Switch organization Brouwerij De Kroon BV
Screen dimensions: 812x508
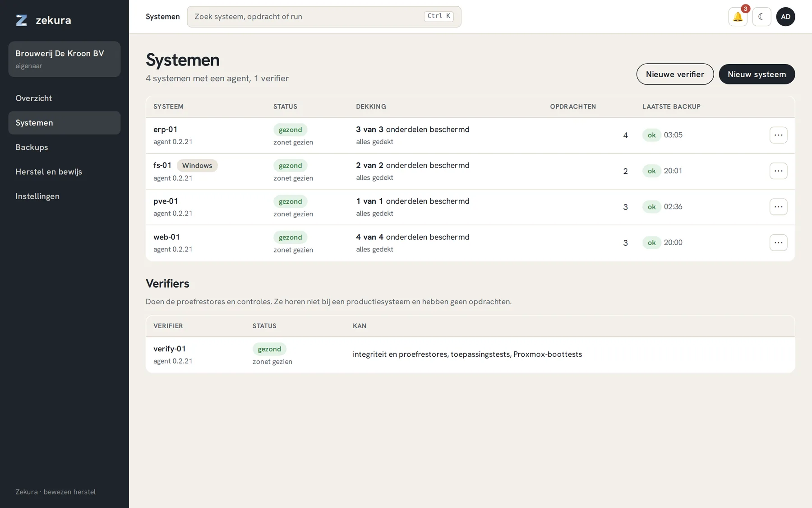pyautogui.click(x=65, y=59)
